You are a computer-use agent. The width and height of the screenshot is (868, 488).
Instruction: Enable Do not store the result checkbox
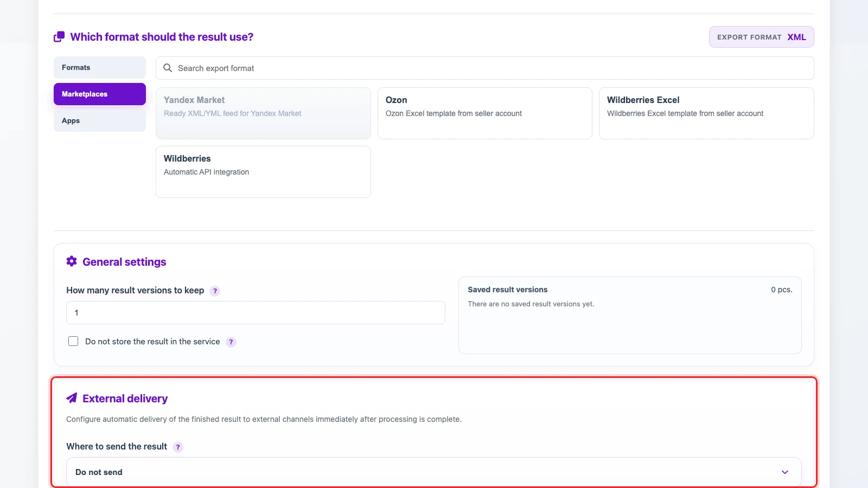click(73, 341)
